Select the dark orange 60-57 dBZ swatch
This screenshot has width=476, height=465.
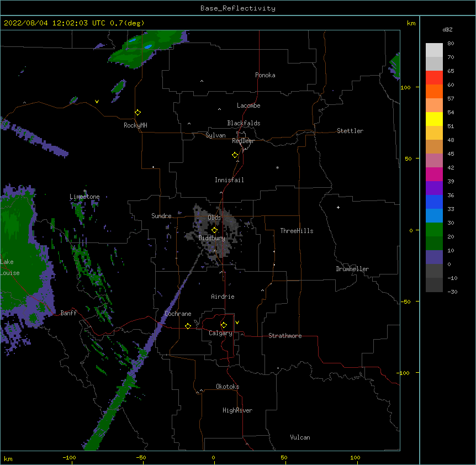pos(434,91)
